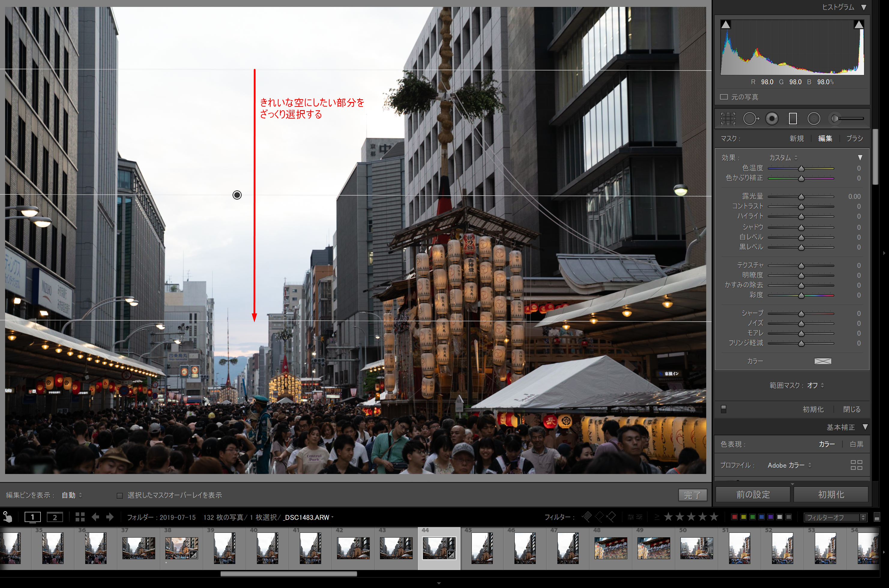
Task: Select Edit mask mode
Action: click(x=825, y=138)
